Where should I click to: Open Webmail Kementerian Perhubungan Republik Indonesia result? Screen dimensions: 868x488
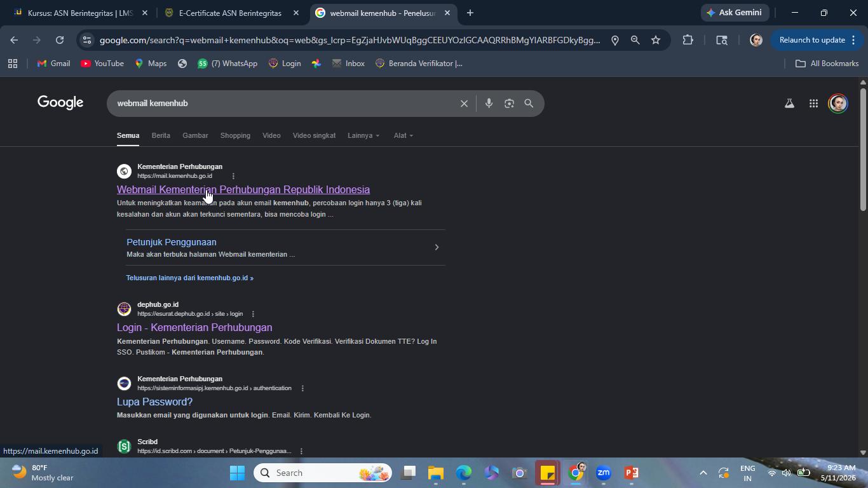tap(243, 189)
